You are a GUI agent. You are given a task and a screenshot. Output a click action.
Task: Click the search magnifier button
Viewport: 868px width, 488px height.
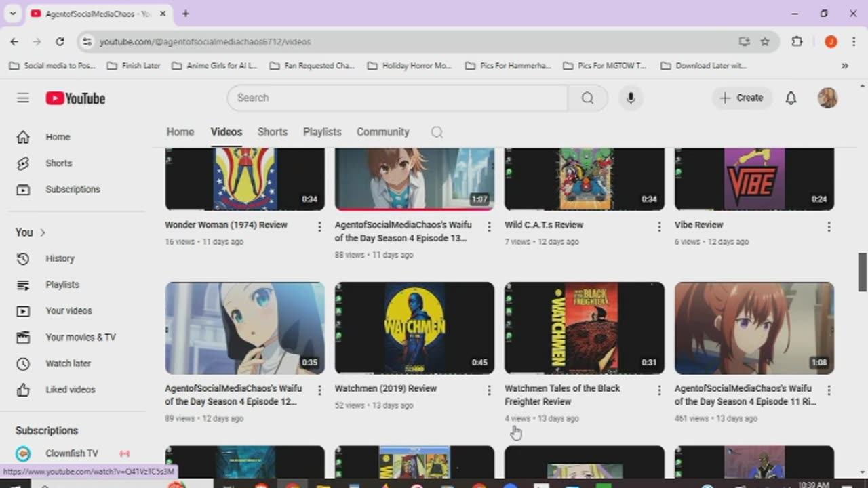pos(587,98)
